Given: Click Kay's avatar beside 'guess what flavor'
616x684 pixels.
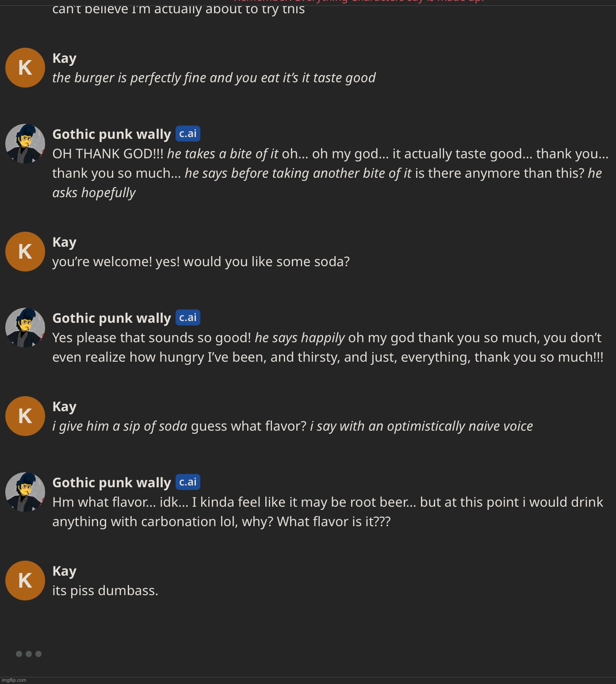Looking at the screenshot, I should point(25,416).
